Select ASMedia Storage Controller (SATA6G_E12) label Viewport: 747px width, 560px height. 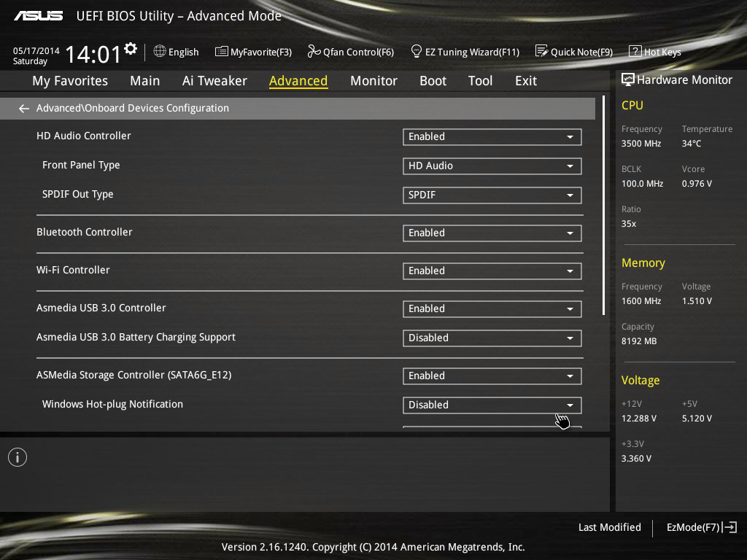coord(134,375)
